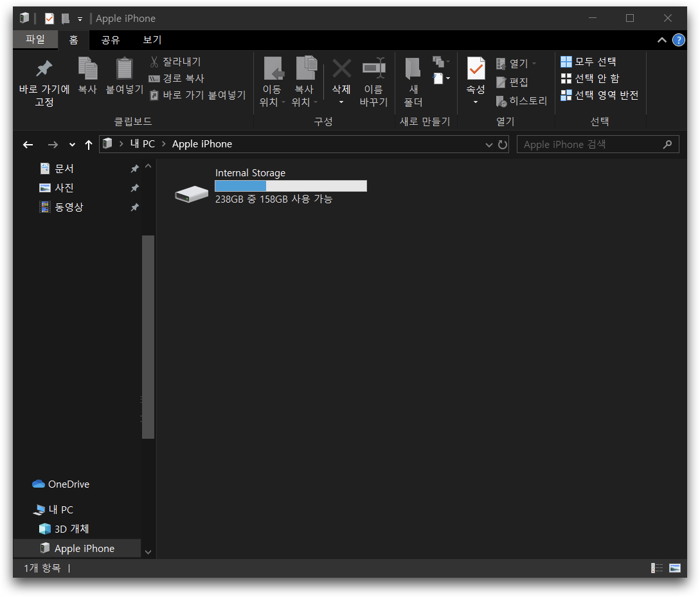Switch to large icons view in status bar
The width and height of the screenshot is (700, 597).
pos(675,568)
